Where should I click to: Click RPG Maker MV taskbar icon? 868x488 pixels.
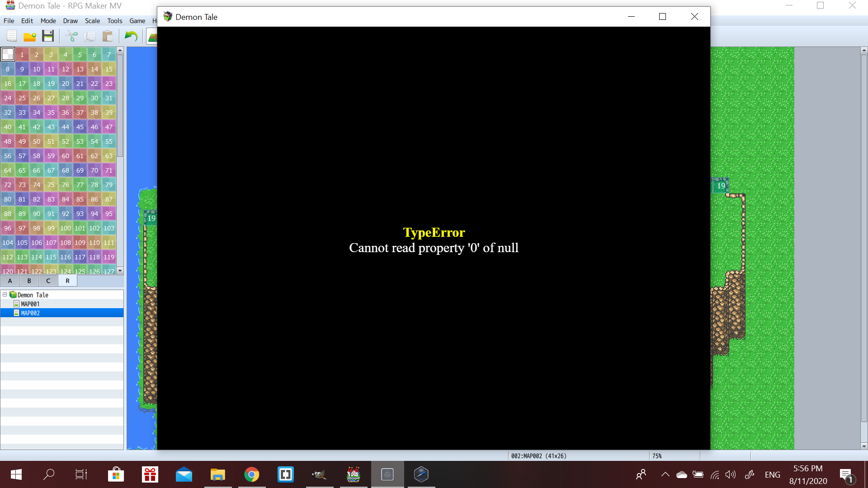coord(354,474)
